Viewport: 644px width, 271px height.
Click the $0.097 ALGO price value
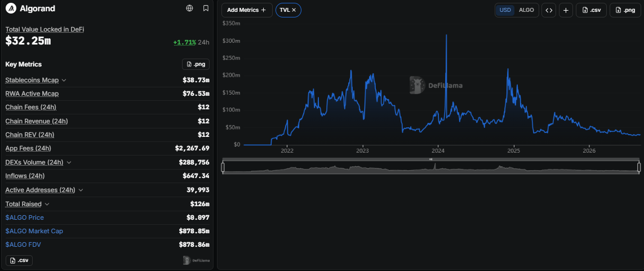pyautogui.click(x=198, y=217)
